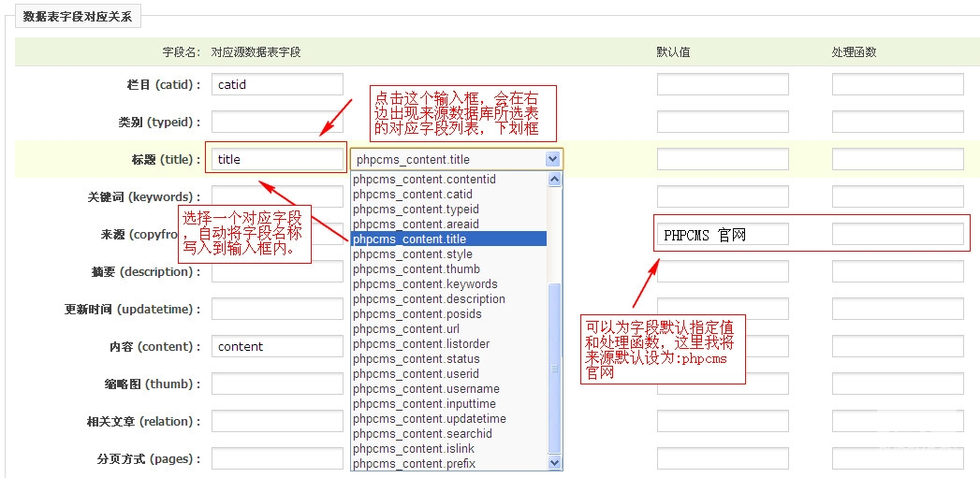Viewport: 980px width, 478px height.
Task: Click the 默认值 input in the 标题 row
Action: point(723,159)
